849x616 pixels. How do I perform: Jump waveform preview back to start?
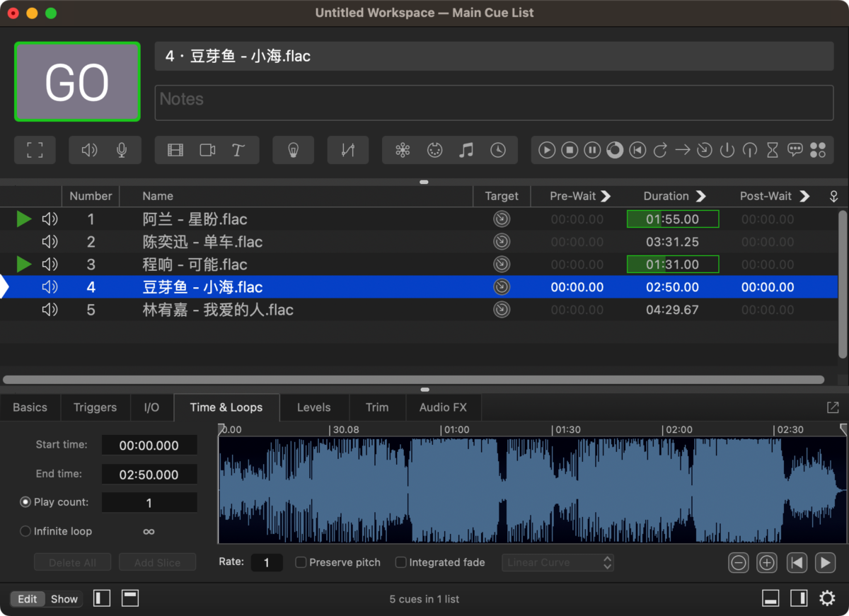(797, 563)
